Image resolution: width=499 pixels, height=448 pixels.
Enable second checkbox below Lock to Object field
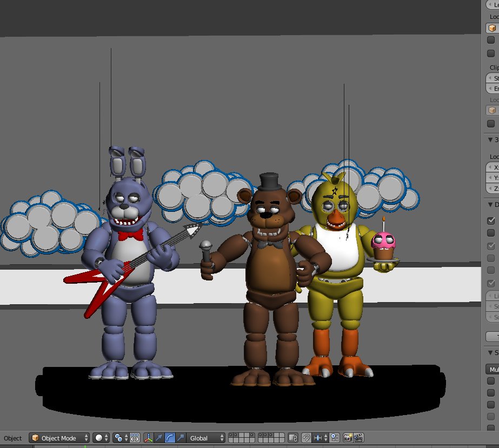pyautogui.click(x=491, y=53)
